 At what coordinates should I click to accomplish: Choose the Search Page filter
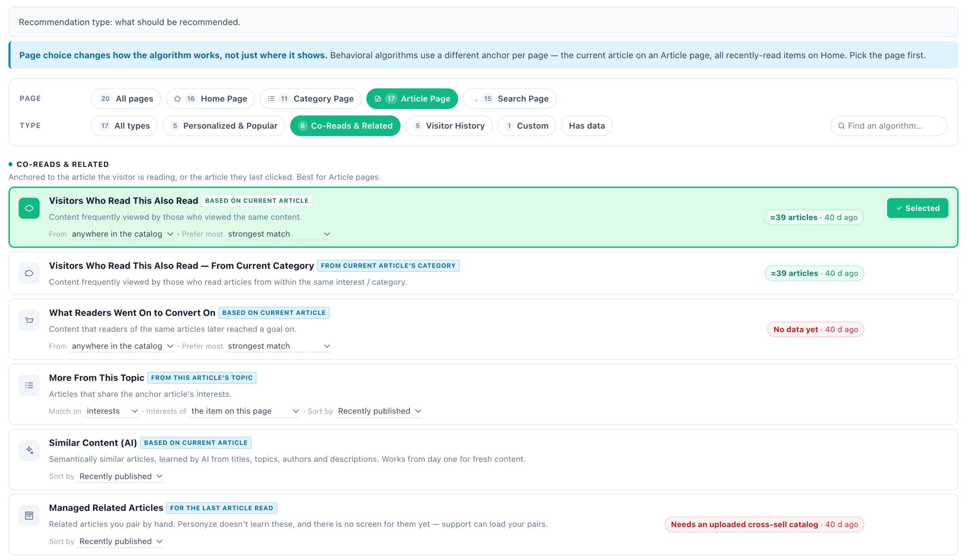coord(510,99)
